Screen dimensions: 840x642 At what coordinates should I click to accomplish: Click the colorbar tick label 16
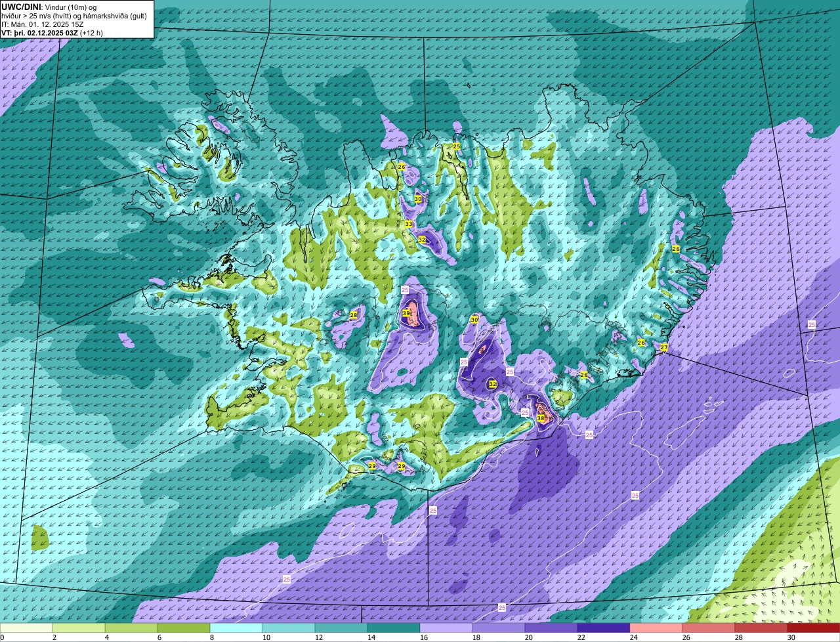[x=424, y=637]
